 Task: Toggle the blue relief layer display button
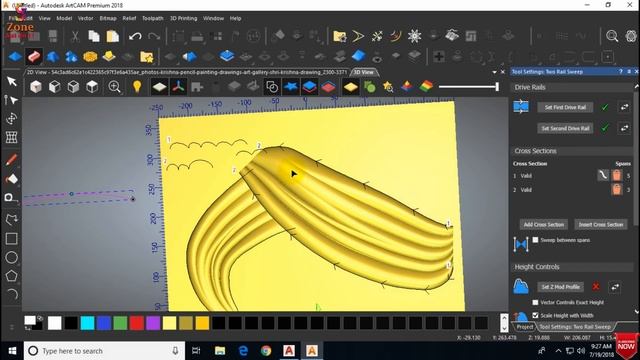point(309,87)
